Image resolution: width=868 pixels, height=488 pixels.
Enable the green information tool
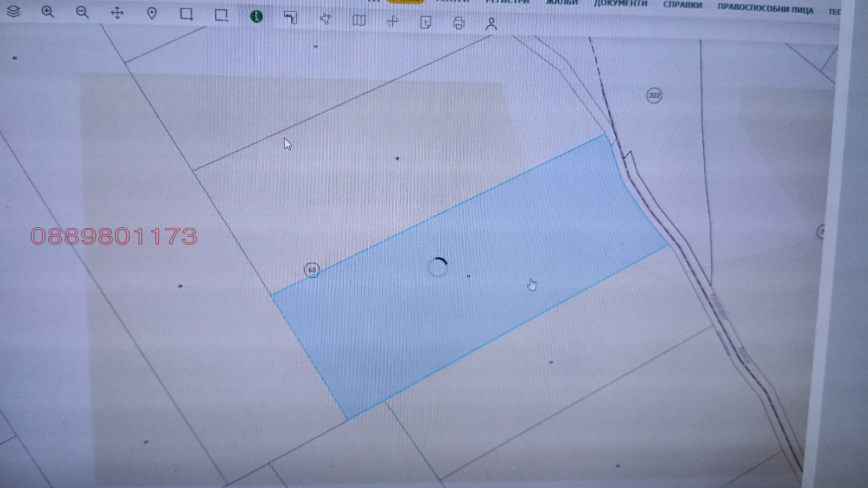tap(256, 17)
